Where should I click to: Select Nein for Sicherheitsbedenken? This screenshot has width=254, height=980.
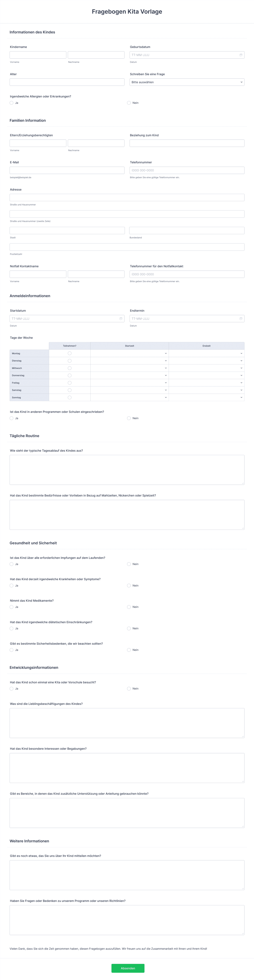tap(128, 650)
